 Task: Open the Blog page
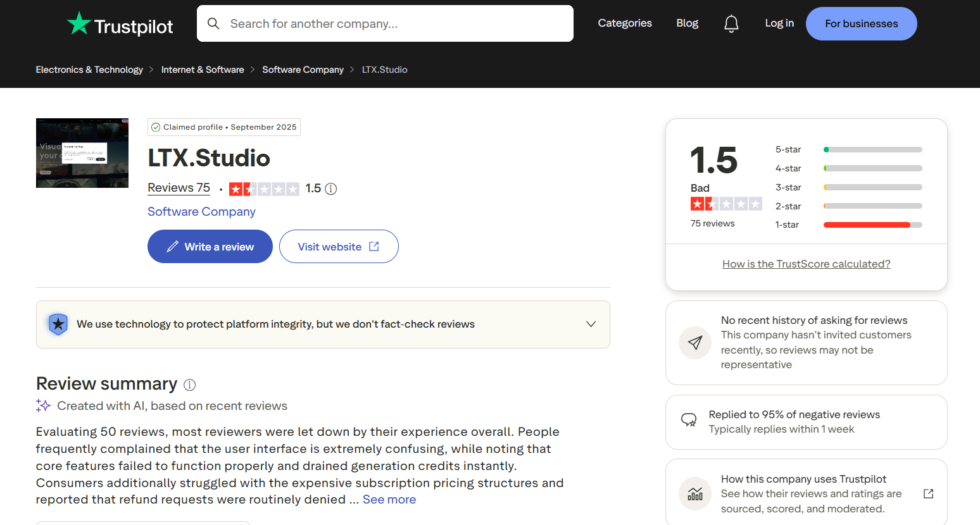687,23
